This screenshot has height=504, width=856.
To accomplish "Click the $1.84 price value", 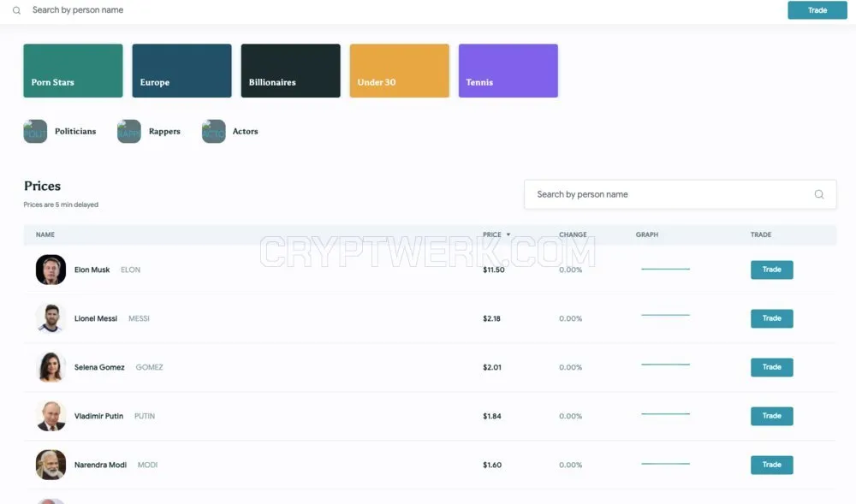I will tap(492, 416).
